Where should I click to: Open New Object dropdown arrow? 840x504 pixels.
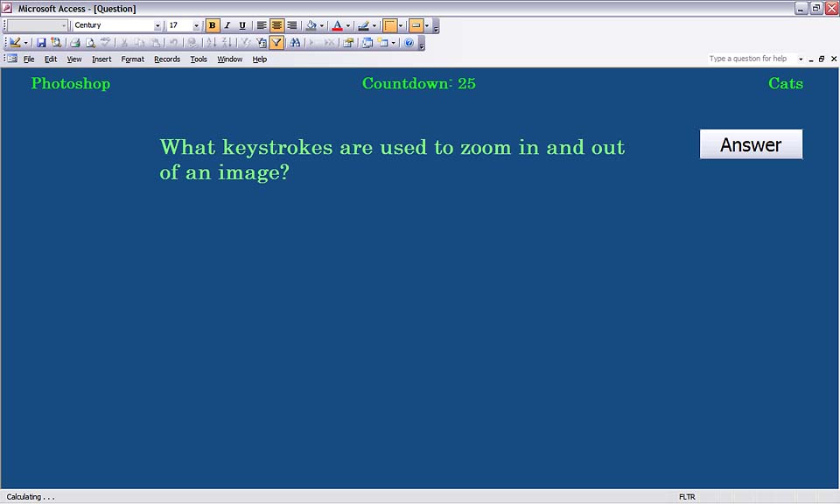pyautogui.click(x=393, y=43)
